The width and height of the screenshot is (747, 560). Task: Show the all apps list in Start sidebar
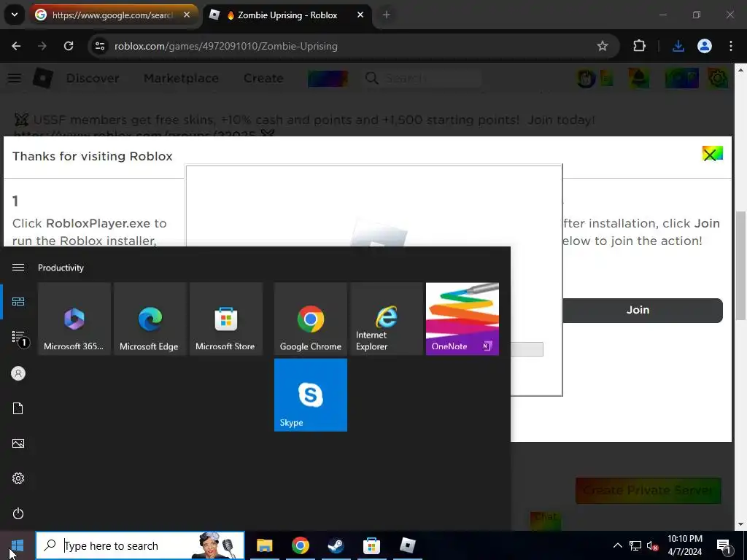[x=18, y=337]
